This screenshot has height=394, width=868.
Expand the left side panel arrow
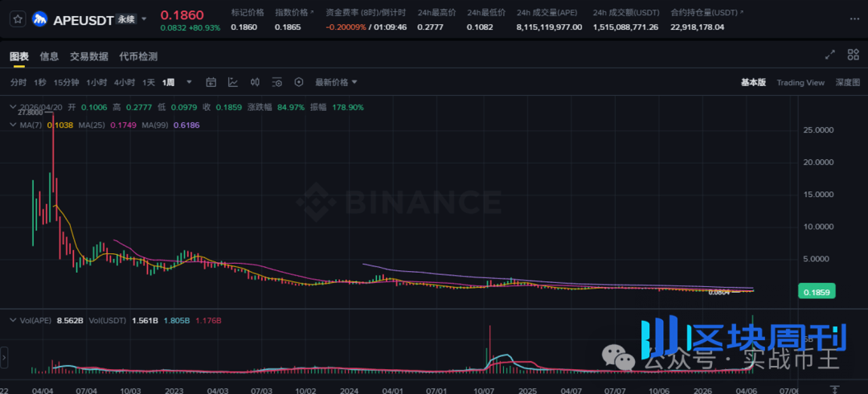tap(4, 358)
